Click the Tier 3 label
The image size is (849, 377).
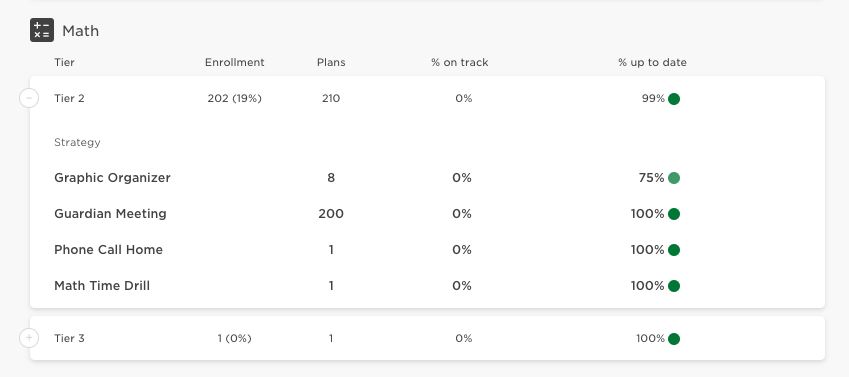click(x=69, y=338)
